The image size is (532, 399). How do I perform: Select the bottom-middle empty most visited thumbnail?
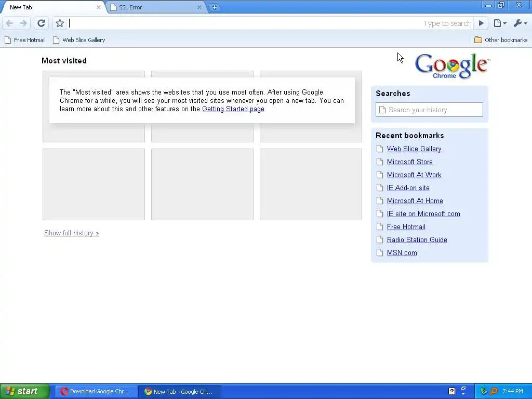[202, 184]
